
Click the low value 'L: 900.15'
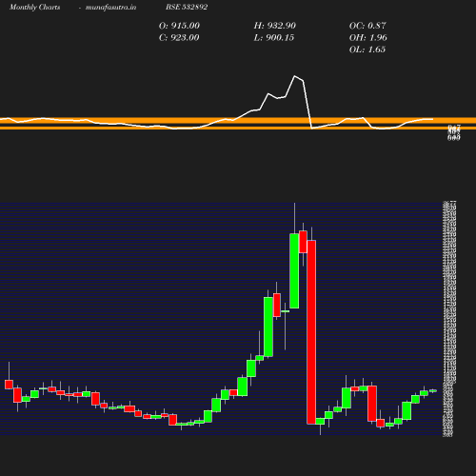tap(274, 38)
